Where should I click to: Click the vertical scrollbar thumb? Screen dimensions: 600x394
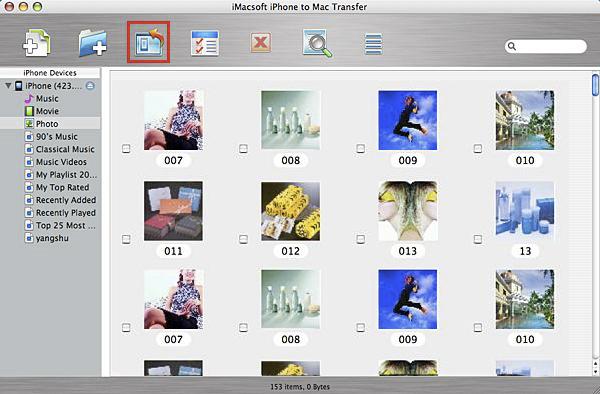point(595,85)
